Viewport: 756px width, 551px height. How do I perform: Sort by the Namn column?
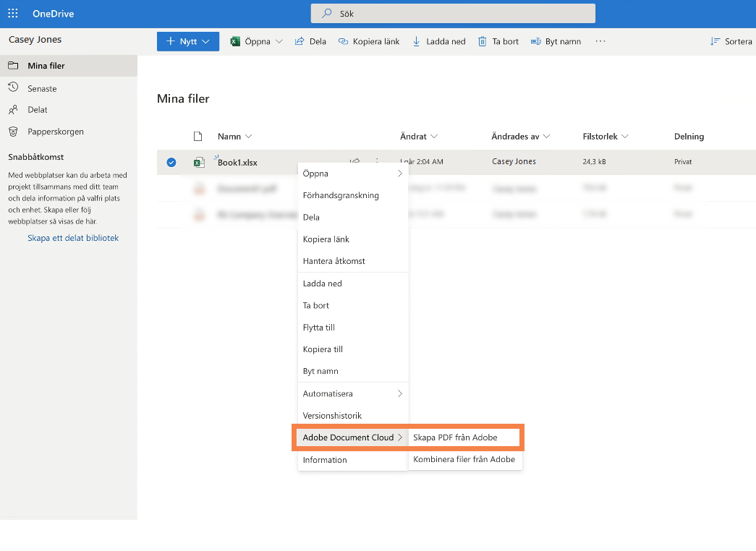click(235, 137)
